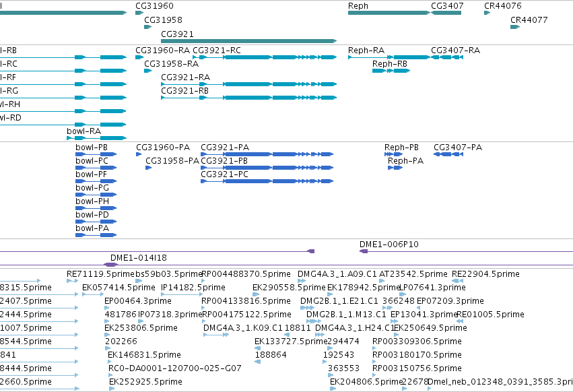Viewport: 573px width, 392px height.
Task: Click the CG3407-PA protein feature
Action: point(448,154)
